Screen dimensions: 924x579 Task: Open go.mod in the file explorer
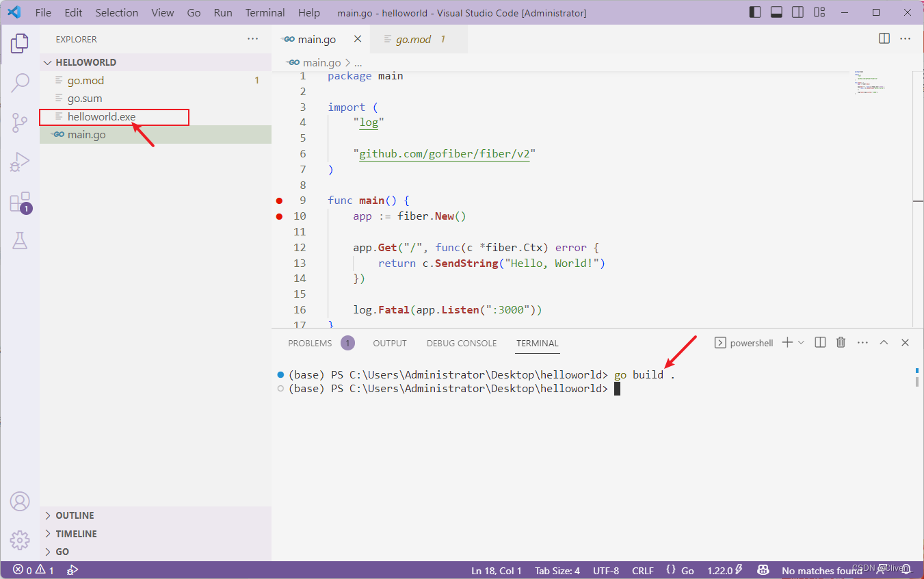pyautogui.click(x=155, y=80)
